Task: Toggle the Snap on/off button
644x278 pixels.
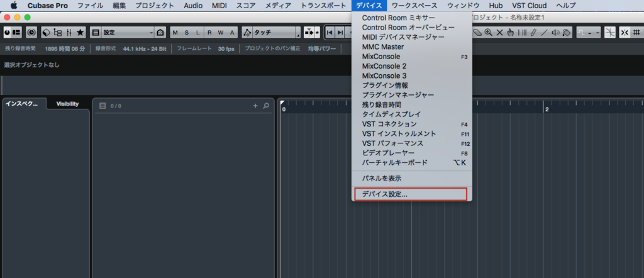Action: pyautogui.click(x=625, y=33)
